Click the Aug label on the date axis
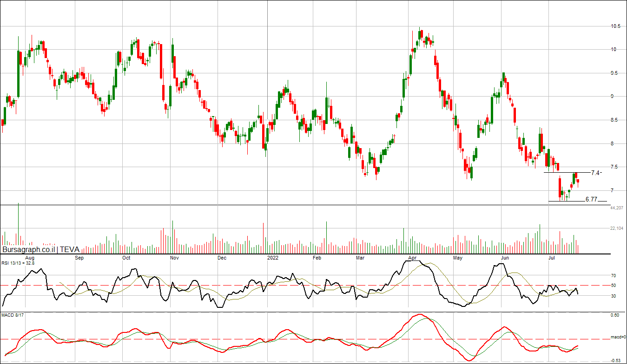Viewport: 627px width, 364px height. click(29, 257)
